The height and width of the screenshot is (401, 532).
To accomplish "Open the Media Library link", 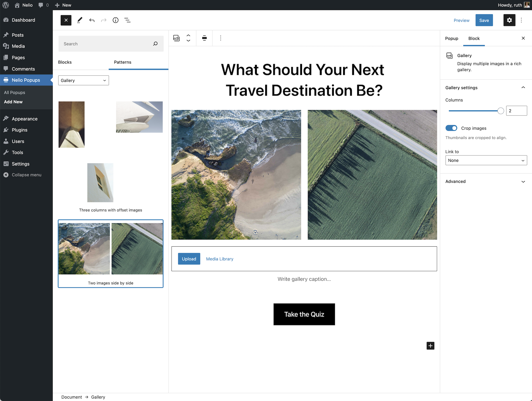I will click(220, 259).
